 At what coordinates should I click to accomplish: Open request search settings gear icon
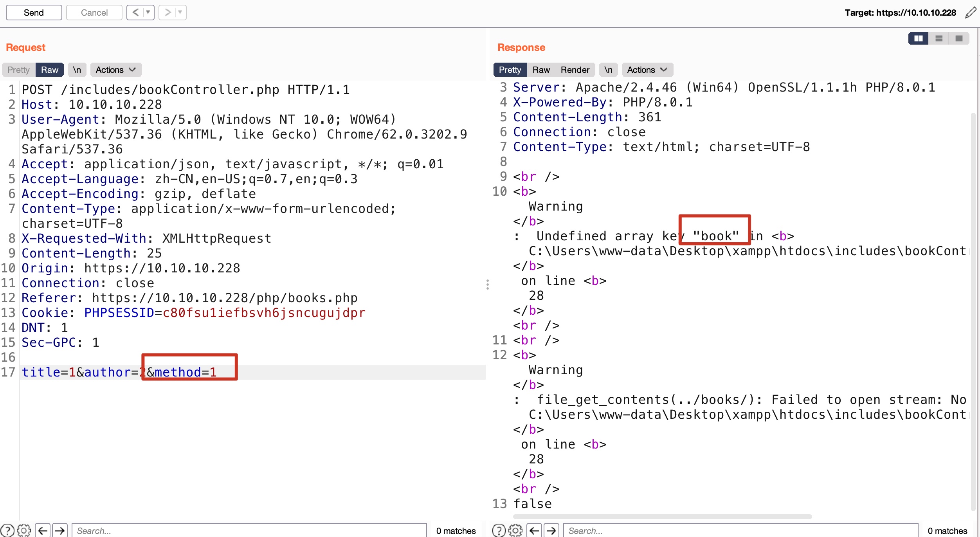(24, 530)
